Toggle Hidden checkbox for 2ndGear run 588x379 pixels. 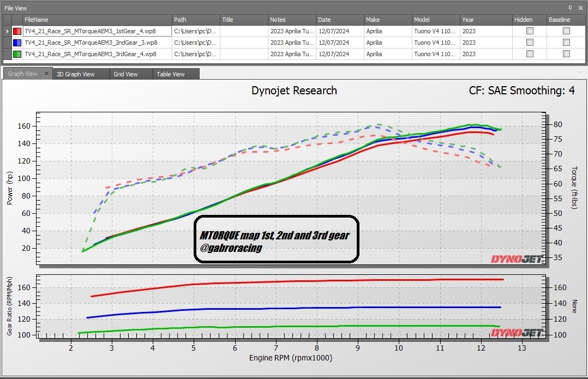(x=530, y=43)
